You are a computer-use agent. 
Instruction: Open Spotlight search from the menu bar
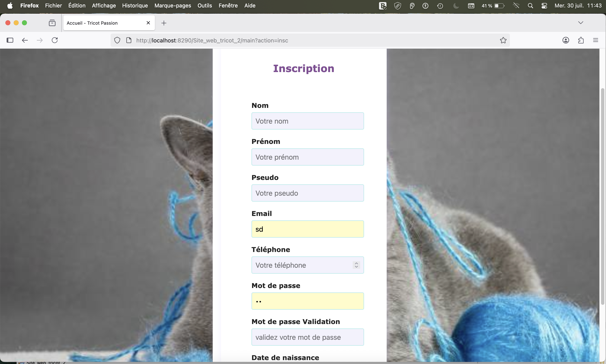[530, 5]
